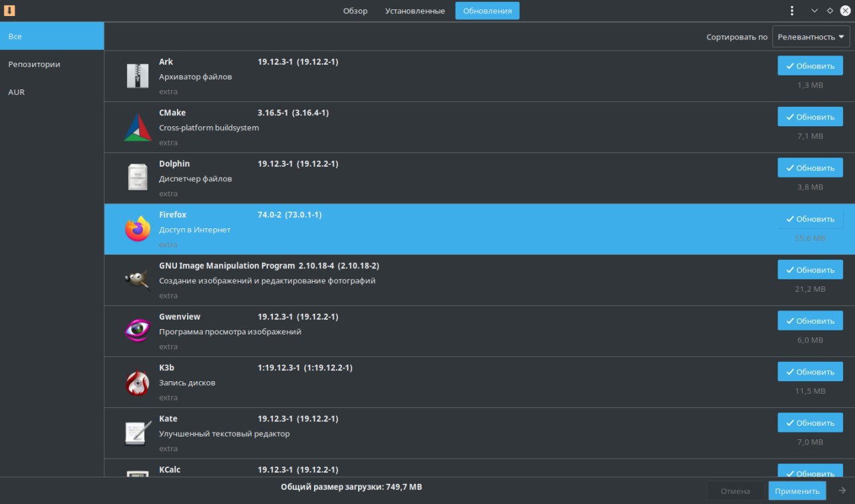Click the Ark archive app icon

coord(138,76)
